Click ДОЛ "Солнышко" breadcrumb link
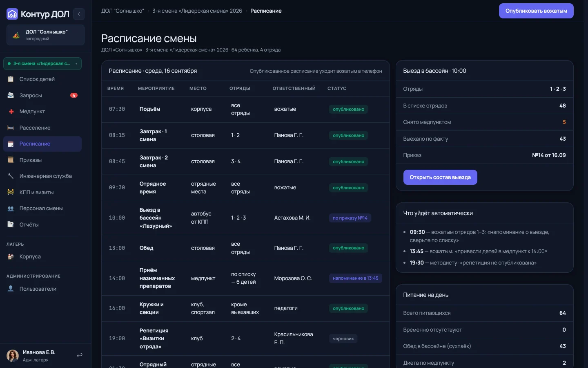The image size is (588, 368). [122, 11]
